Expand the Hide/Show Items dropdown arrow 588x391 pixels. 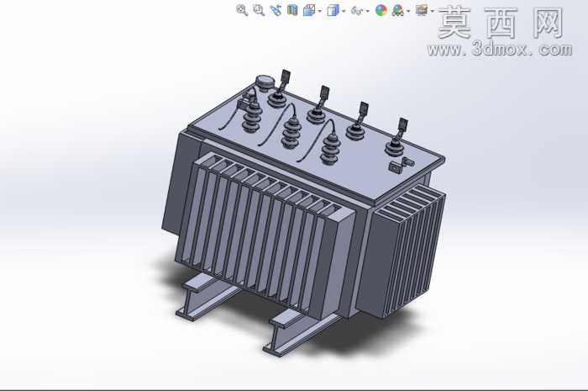point(368,11)
